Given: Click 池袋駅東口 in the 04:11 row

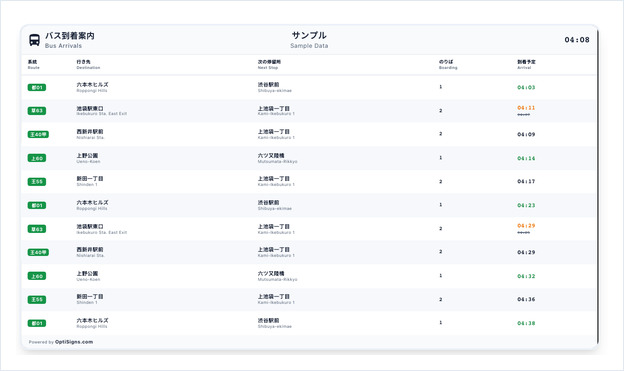Looking at the screenshot, I should tap(90, 108).
